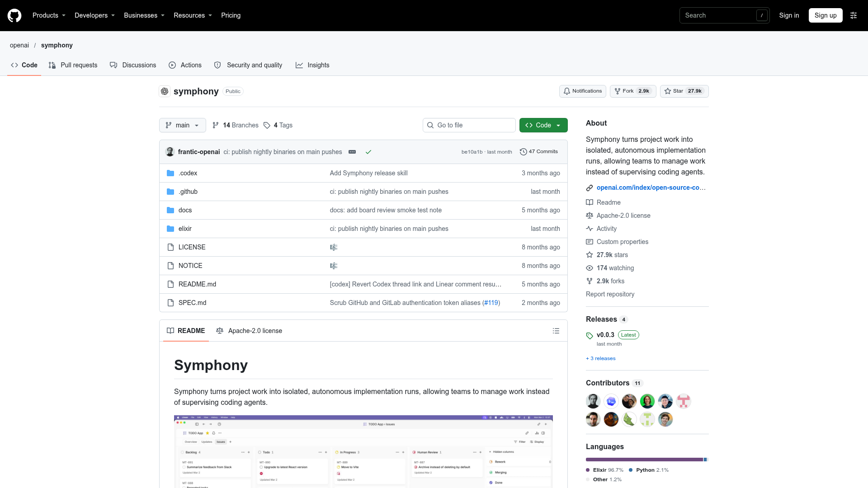View the green check status of latest commit
Image resolution: width=868 pixels, height=488 pixels.
(x=368, y=152)
